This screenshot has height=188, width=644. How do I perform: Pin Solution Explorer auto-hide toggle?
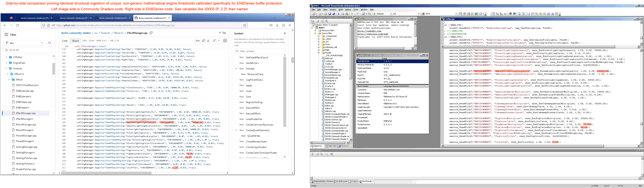pyautogui.click(x=348, y=17)
